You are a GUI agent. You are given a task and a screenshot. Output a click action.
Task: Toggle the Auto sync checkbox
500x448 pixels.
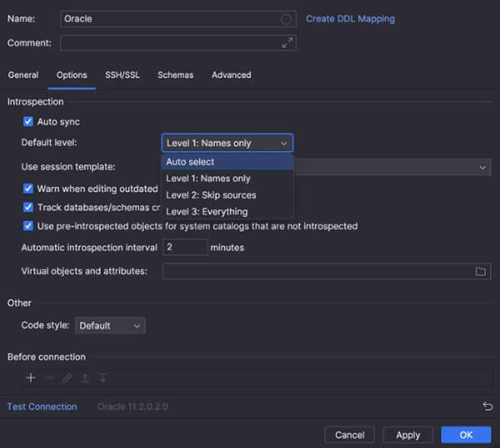click(28, 122)
